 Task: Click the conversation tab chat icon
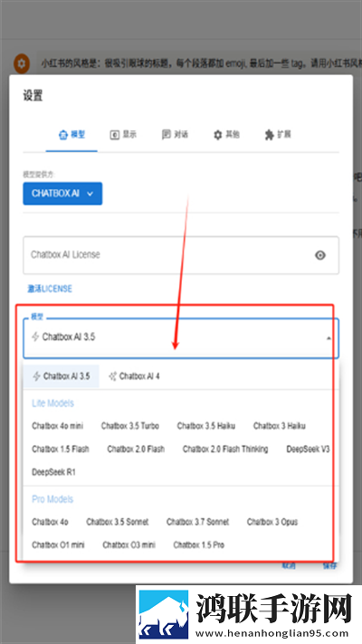pos(167,134)
